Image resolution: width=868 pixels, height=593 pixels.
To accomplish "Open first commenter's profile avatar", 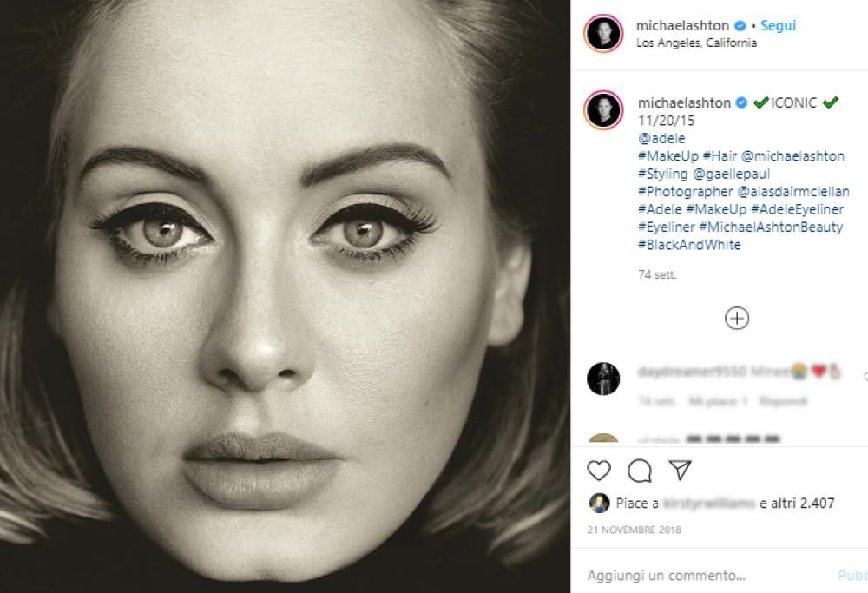I will coord(603,379).
